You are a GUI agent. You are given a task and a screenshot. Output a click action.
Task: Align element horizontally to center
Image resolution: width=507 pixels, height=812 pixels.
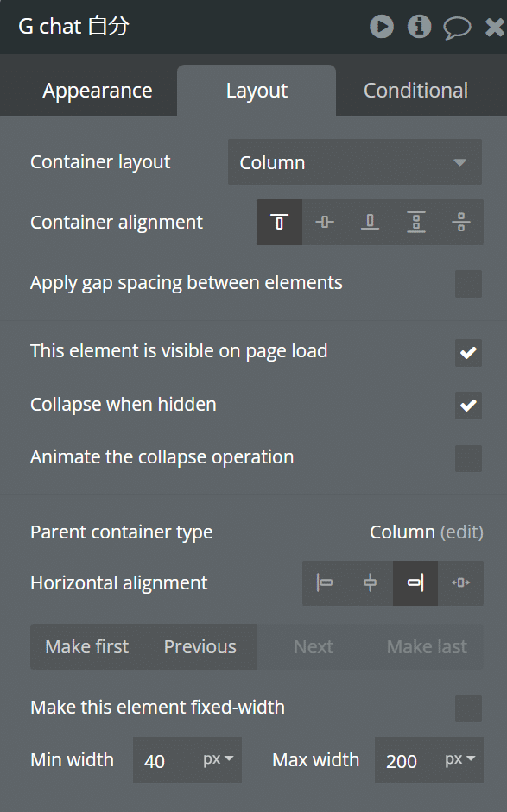click(371, 583)
